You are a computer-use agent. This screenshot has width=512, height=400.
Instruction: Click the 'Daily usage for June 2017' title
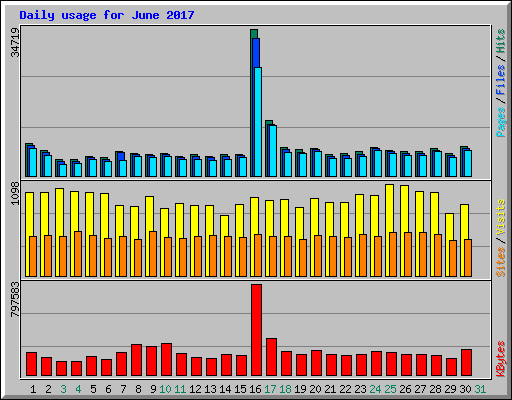coord(107,15)
